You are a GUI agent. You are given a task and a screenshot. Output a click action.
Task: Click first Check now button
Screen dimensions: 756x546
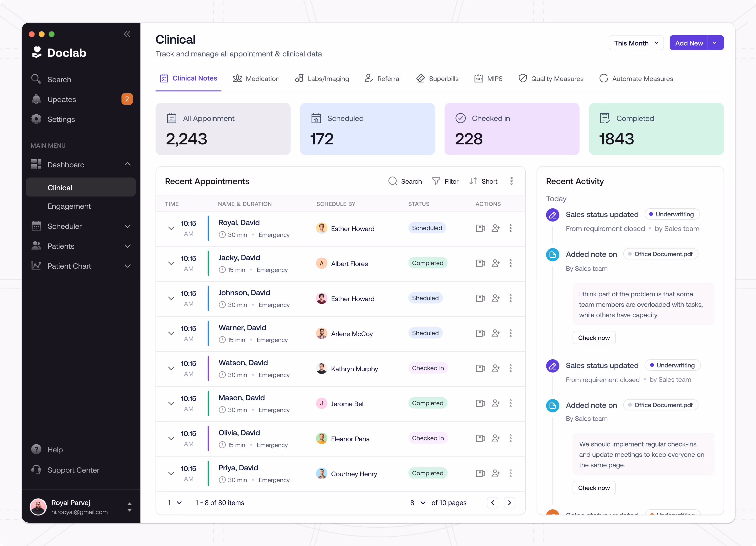click(594, 338)
